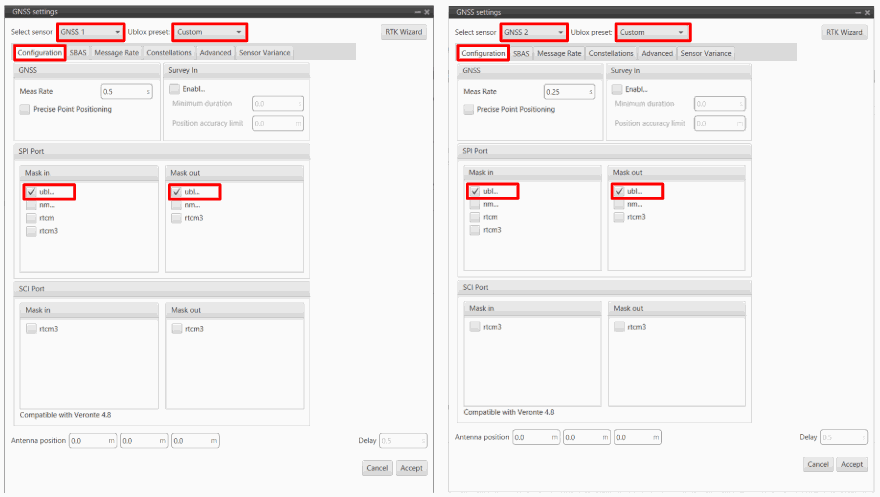Click Meas Rate field showing 0.5
The image size is (880, 497).
click(x=122, y=91)
